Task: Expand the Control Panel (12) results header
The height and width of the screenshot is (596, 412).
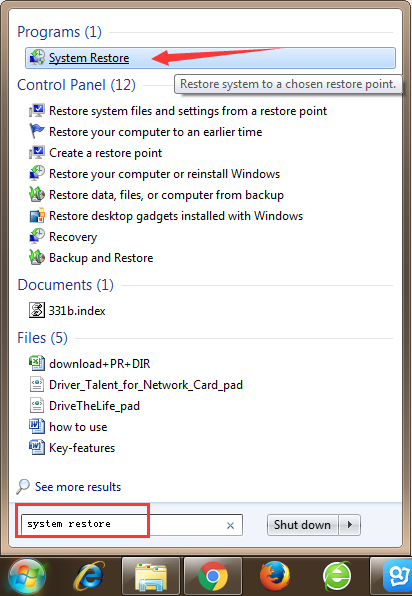Action: (76, 85)
